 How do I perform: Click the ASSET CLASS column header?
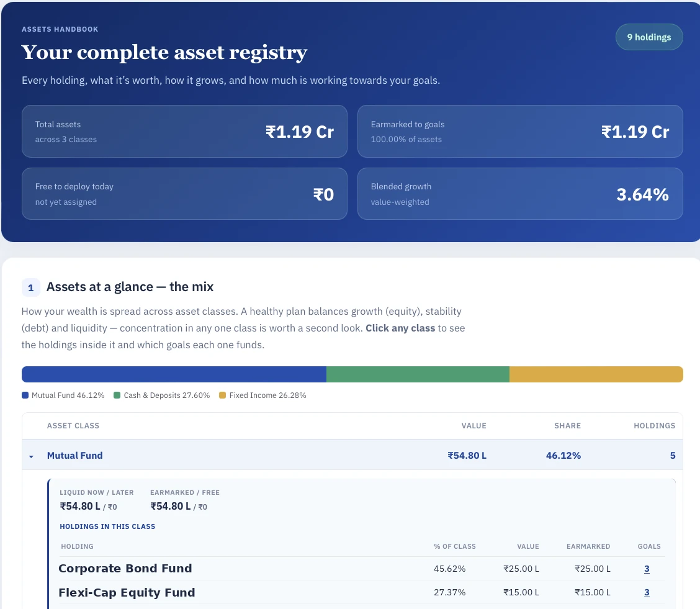point(73,425)
